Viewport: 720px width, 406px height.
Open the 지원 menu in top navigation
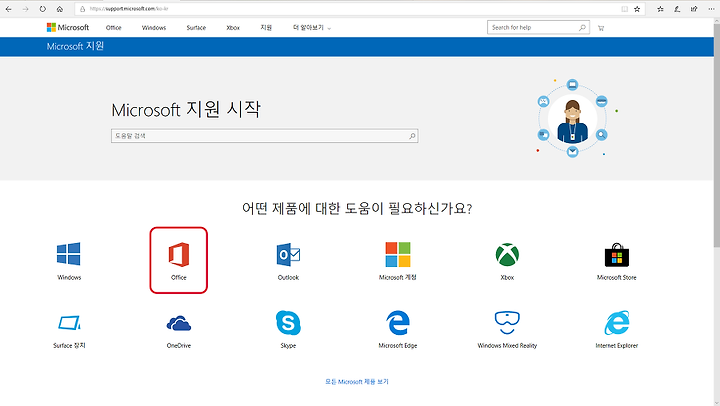(266, 28)
